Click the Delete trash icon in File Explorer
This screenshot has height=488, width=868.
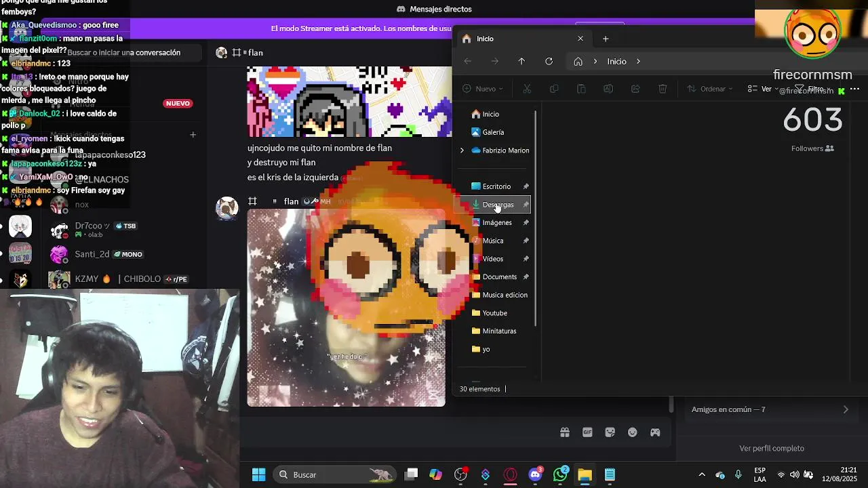[x=663, y=89]
